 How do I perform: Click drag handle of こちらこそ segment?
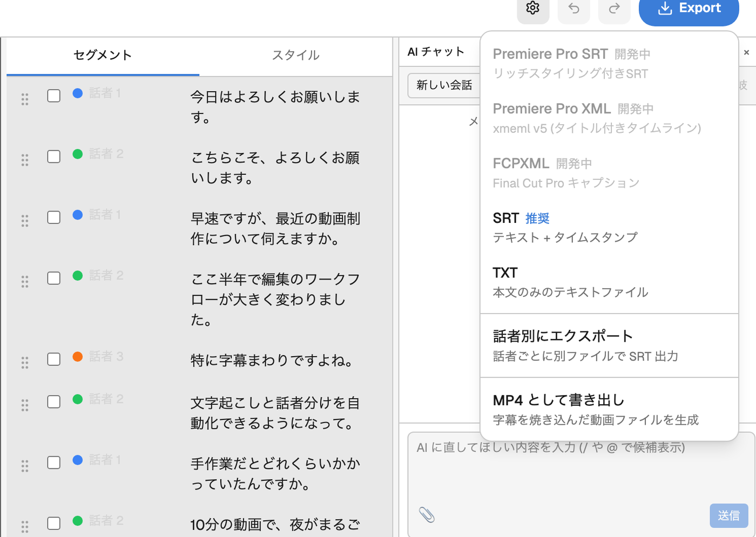pyautogui.click(x=25, y=160)
